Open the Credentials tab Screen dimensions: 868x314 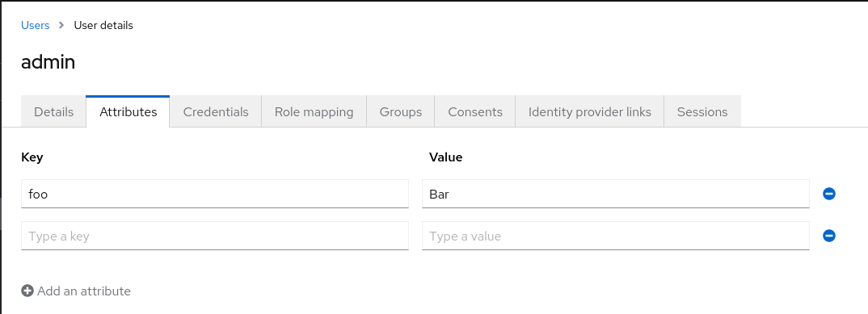pos(216,111)
